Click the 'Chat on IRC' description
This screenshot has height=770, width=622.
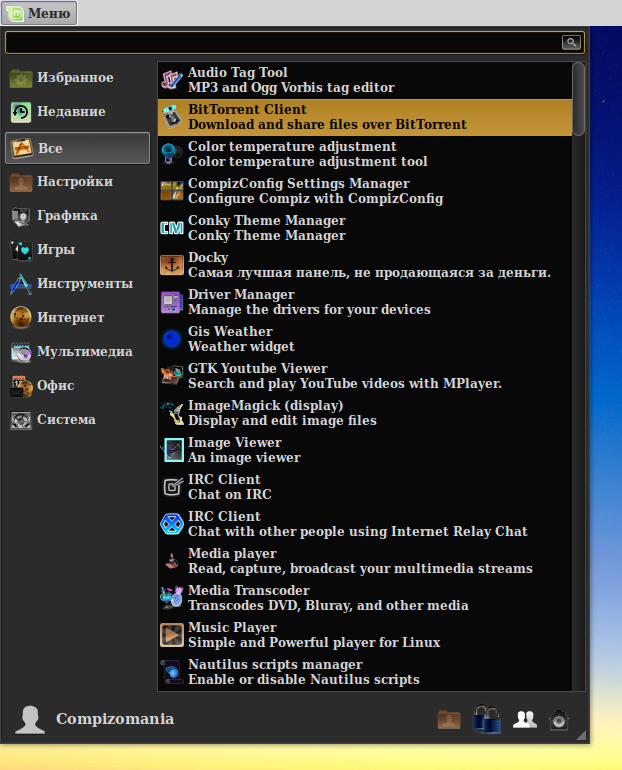pyautogui.click(x=230, y=495)
